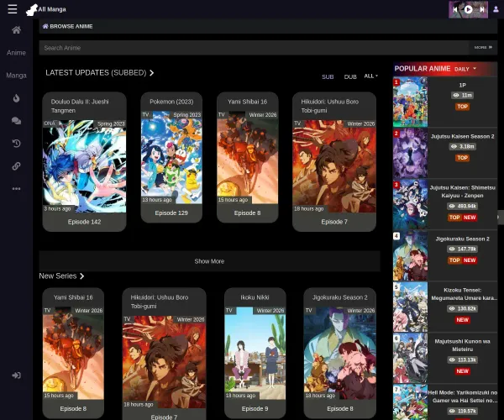Click Jujutsu Kaisen Season 2 ranked thumbnail
This screenshot has width=504, height=420.
coord(411,153)
